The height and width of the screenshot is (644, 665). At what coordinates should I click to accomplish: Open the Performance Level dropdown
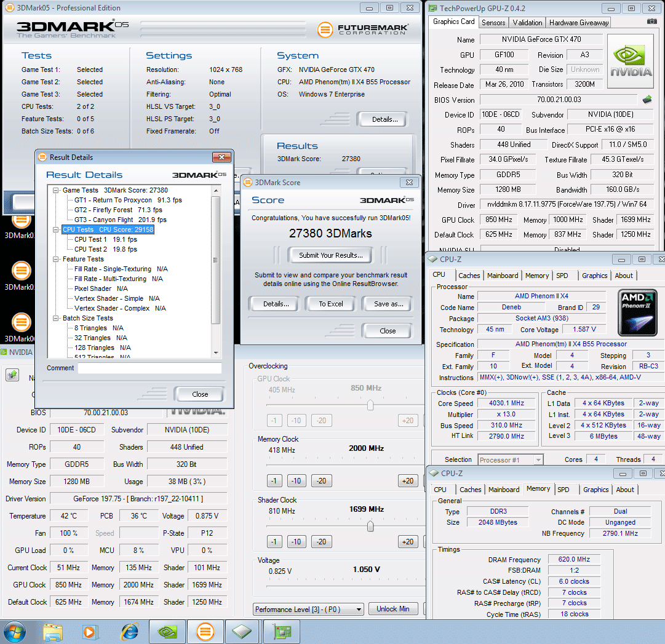309,610
